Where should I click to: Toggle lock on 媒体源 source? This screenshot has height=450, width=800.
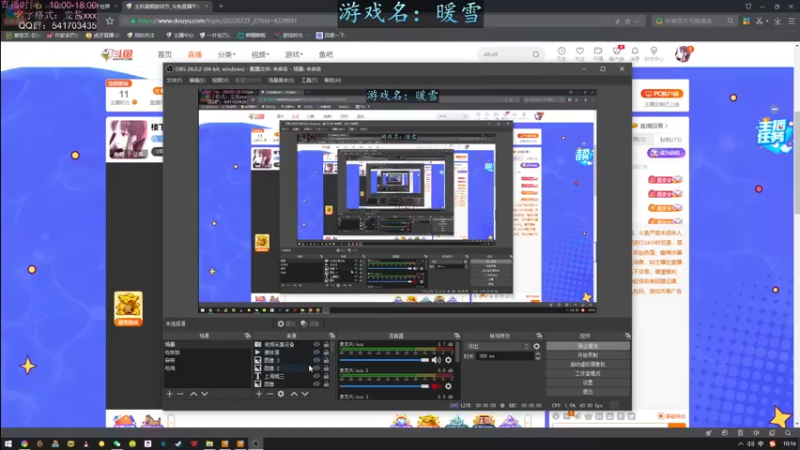click(x=326, y=352)
